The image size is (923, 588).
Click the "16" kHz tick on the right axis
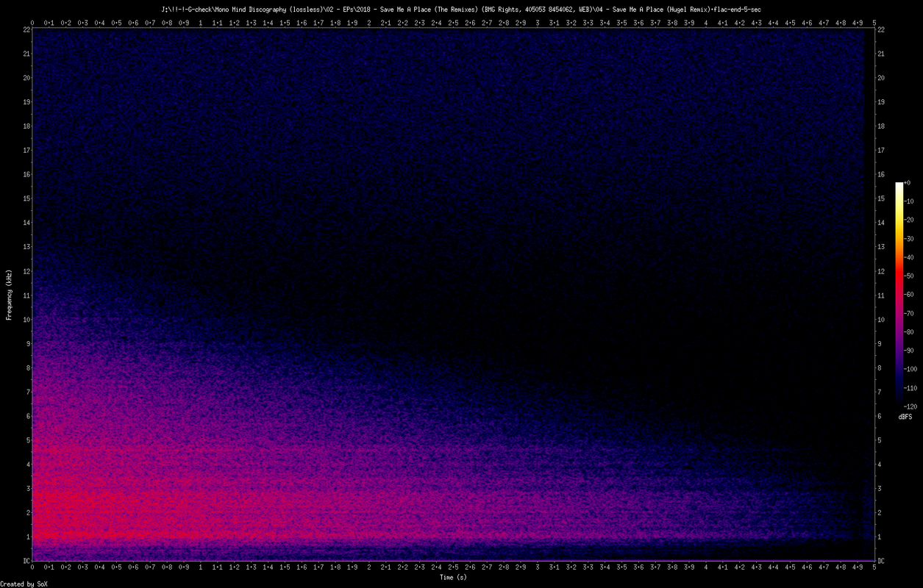pos(882,174)
